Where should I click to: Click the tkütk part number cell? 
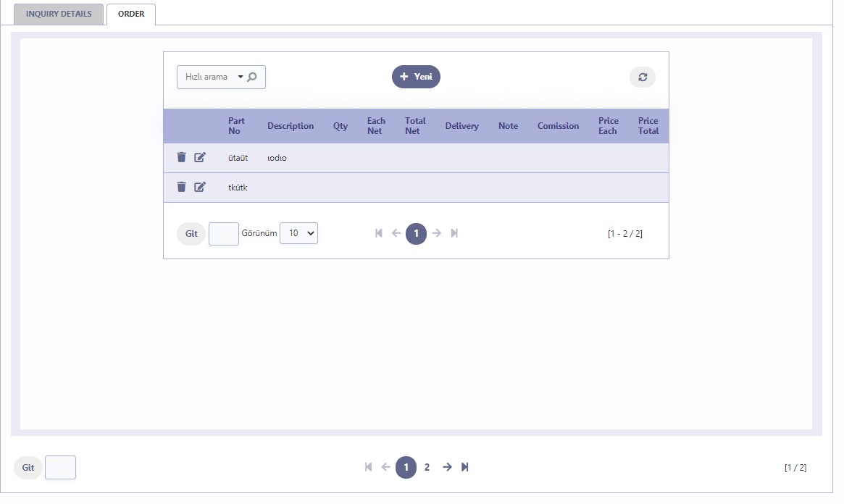[238, 187]
